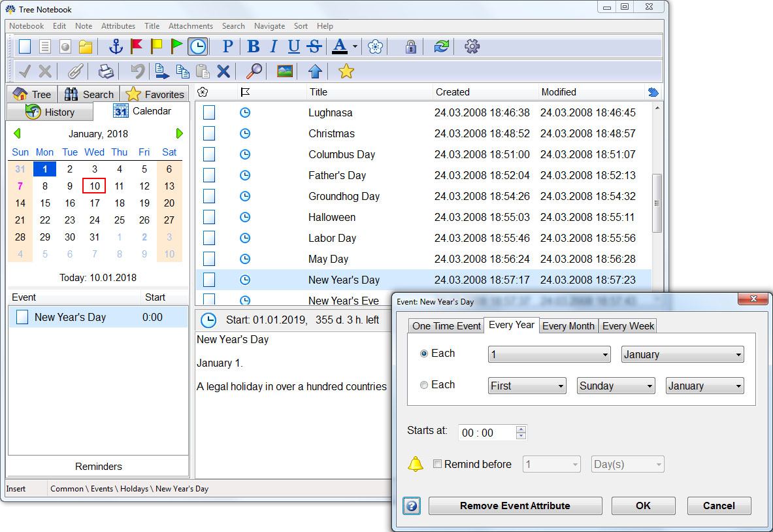
Task: Tick the checkbox in the May Day row
Action: [209, 259]
